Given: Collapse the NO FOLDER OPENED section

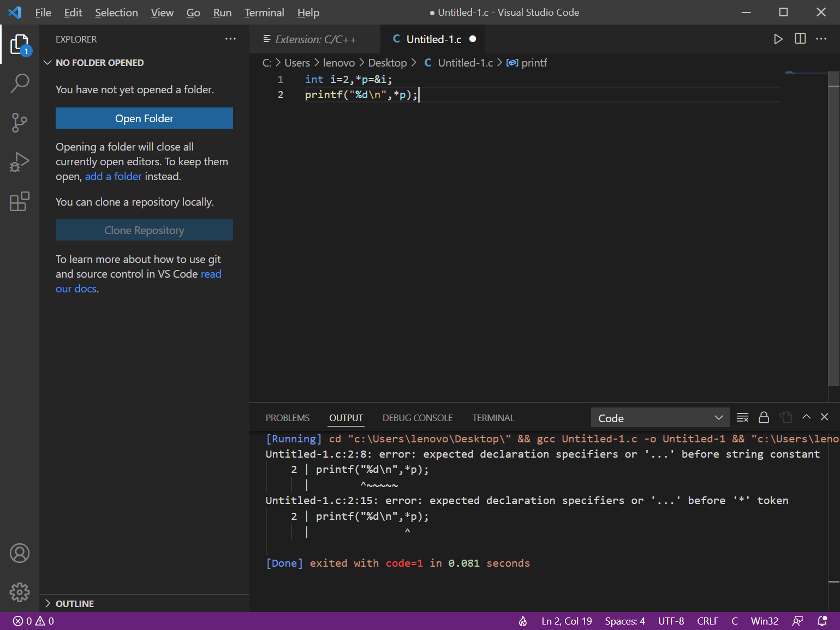Looking at the screenshot, I should tap(144, 63).
